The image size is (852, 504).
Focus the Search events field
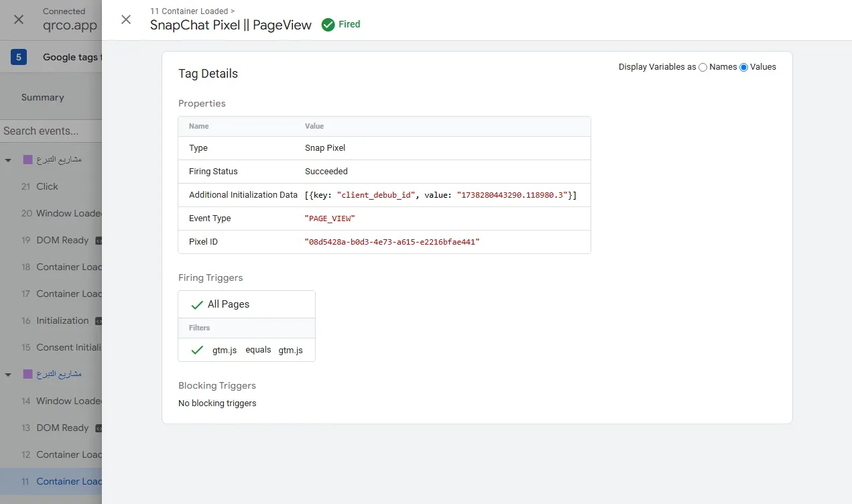(x=51, y=131)
